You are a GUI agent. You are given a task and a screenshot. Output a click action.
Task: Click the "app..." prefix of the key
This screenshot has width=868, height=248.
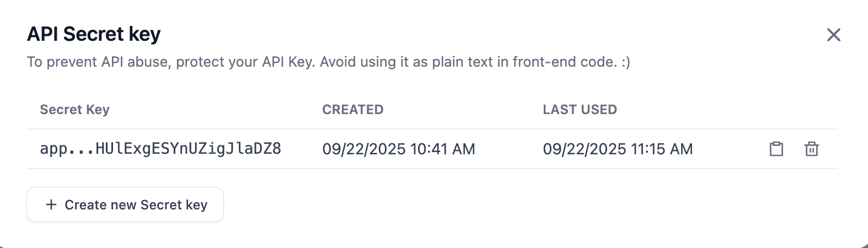coord(53,149)
